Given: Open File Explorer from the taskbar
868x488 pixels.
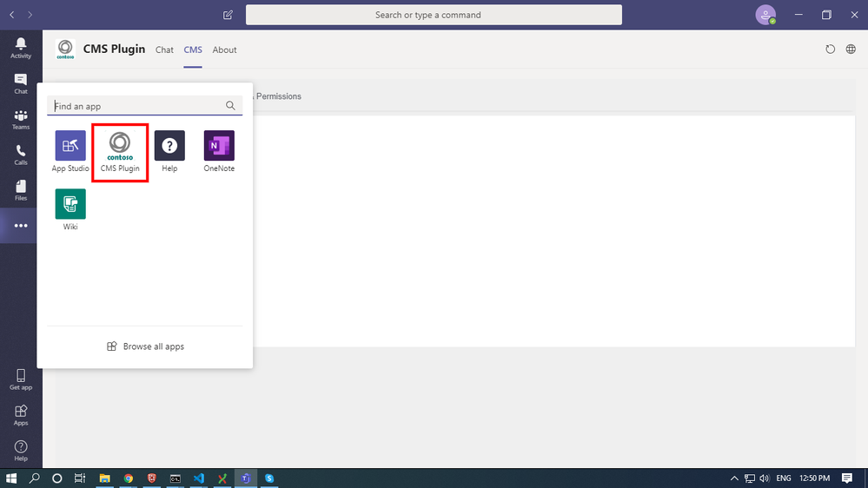Looking at the screenshot, I should 104,478.
